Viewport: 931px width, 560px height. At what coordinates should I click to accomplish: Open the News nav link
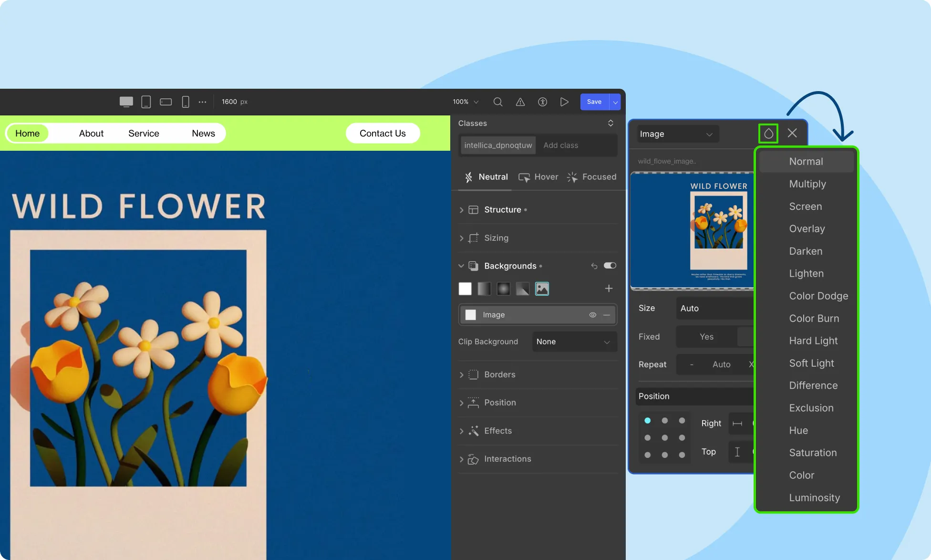[203, 134]
